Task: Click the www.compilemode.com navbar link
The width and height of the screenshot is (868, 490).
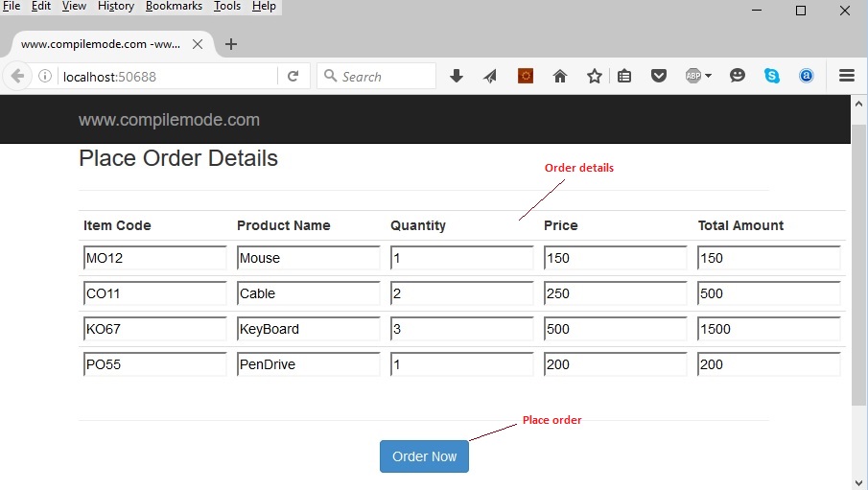Action: click(x=169, y=120)
